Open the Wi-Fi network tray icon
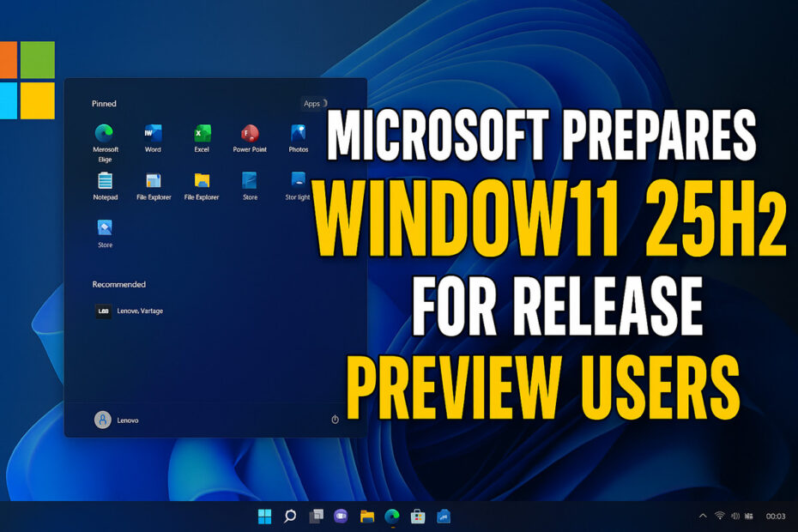The image size is (798, 532). click(x=720, y=516)
